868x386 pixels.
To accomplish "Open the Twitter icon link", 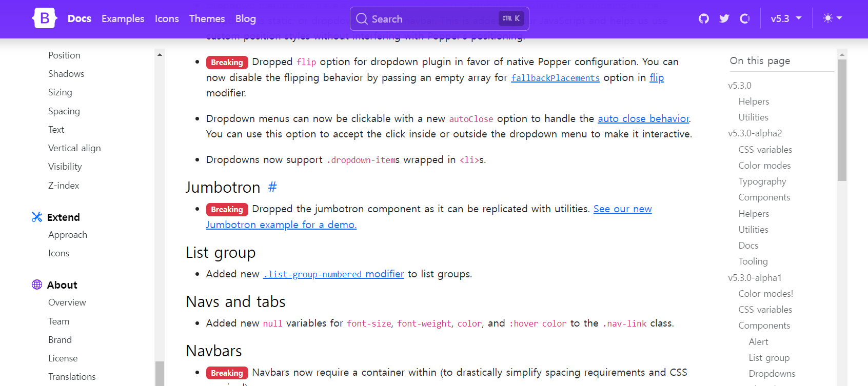I will 724,18.
